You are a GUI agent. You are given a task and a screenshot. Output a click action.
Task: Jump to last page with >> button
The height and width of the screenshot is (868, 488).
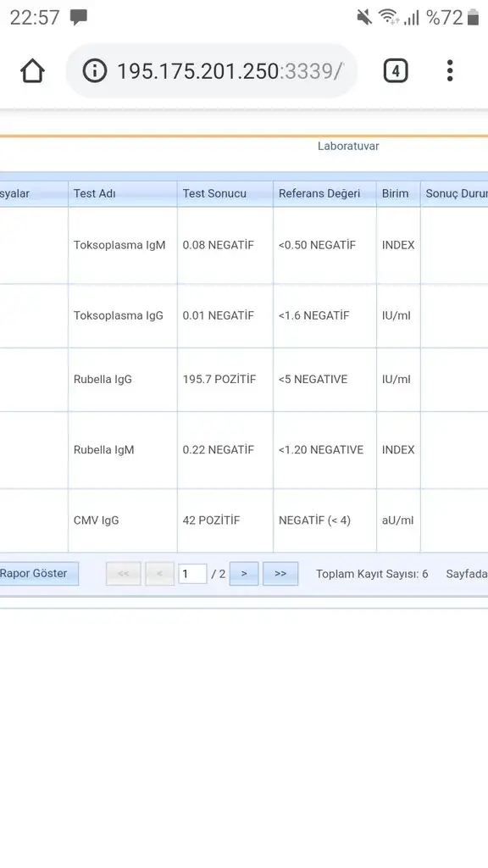coord(280,574)
